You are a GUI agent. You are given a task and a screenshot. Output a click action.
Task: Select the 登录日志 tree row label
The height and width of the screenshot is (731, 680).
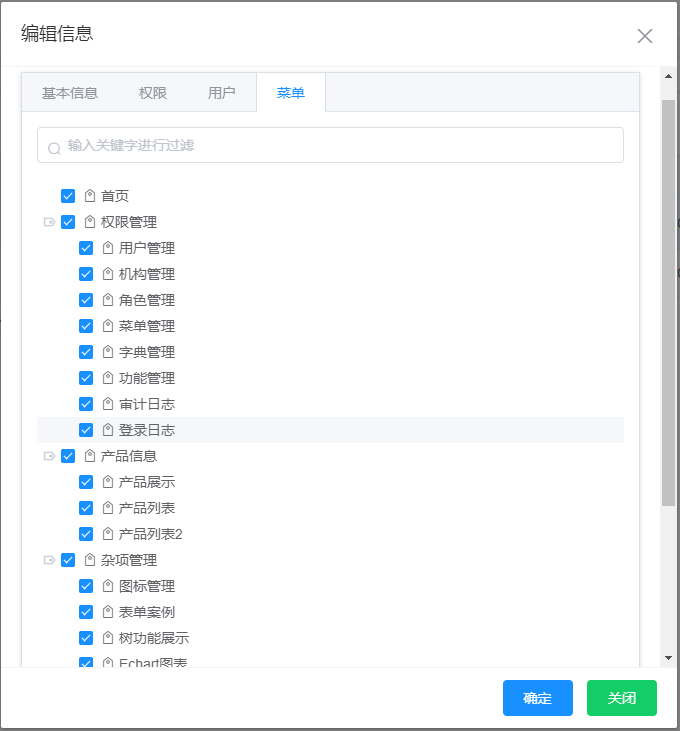pyautogui.click(x=147, y=430)
